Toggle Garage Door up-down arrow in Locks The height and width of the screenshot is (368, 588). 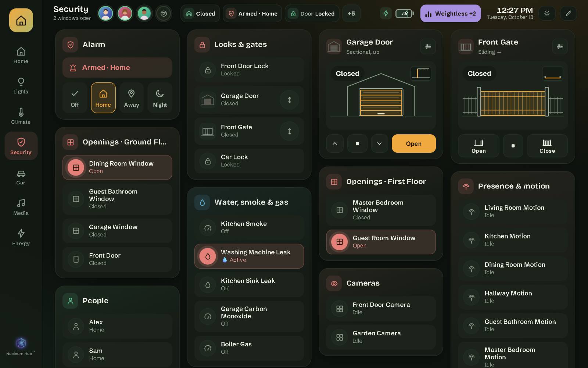[x=290, y=100]
